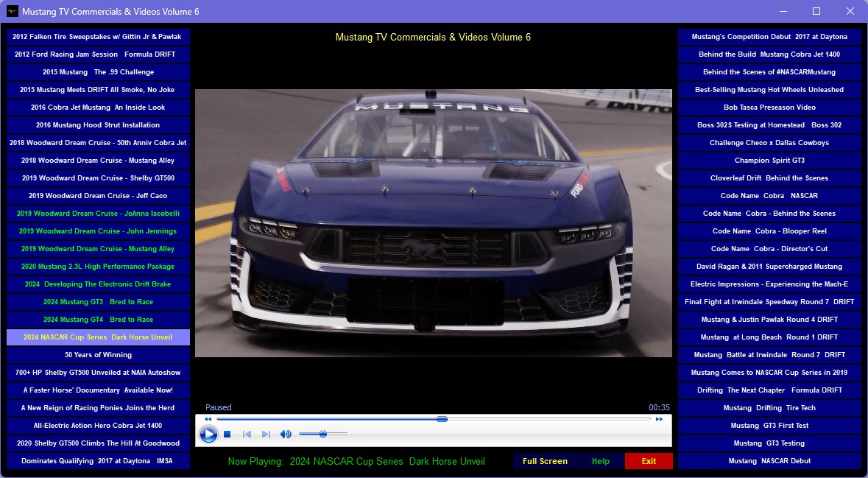The width and height of the screenshot is (868, 478).
Task: Select 2016 Cobra Jet Mustang An Inside Look
Action: [x=98, y=108]
